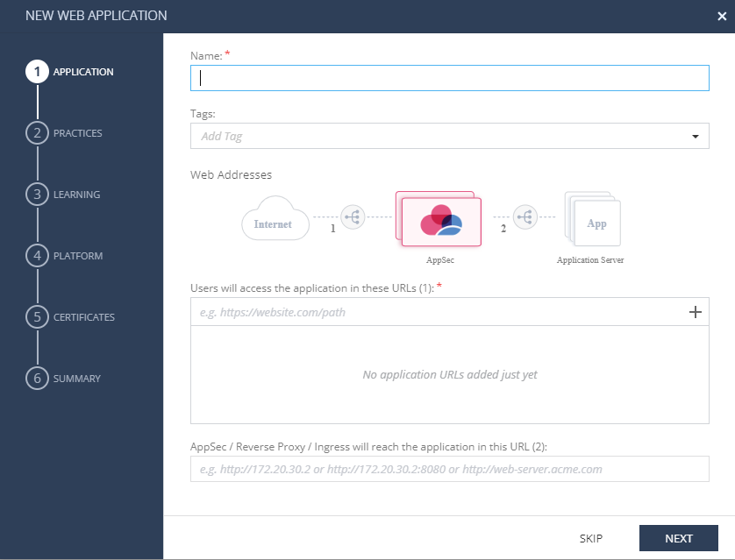Click 'Users will access the application' label
This screenshot has height=560, width=735.
point(312,288)
